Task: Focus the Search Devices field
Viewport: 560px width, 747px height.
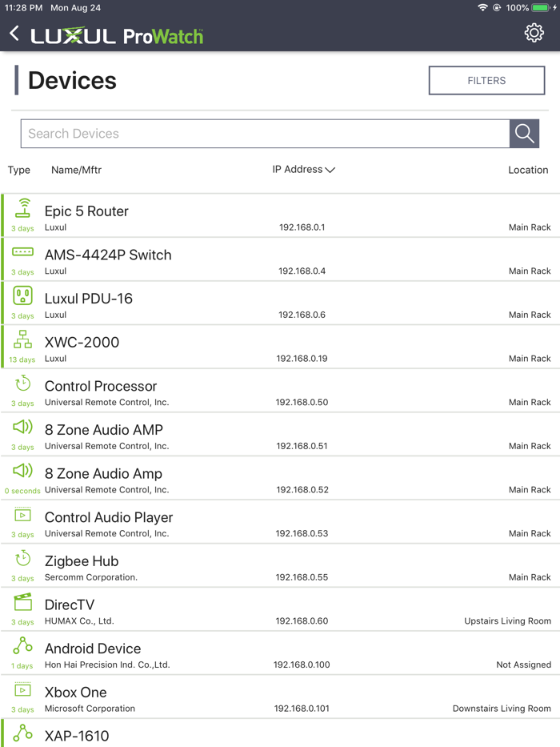Action: click(x=265, y=134)
